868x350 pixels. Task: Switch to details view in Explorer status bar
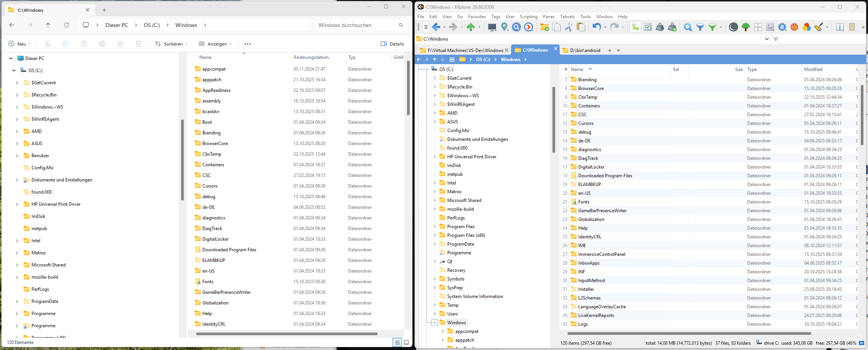tap(397, 342)
